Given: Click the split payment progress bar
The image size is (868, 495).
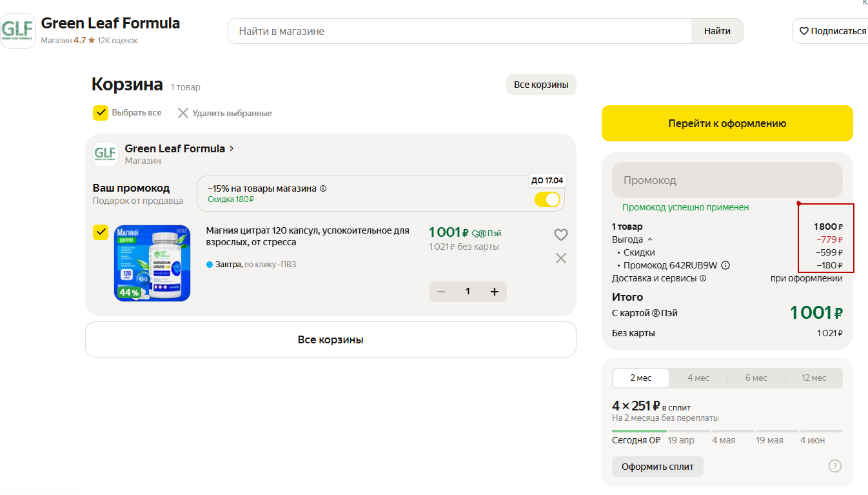Looking at the screenshot, I should [727, 431].
